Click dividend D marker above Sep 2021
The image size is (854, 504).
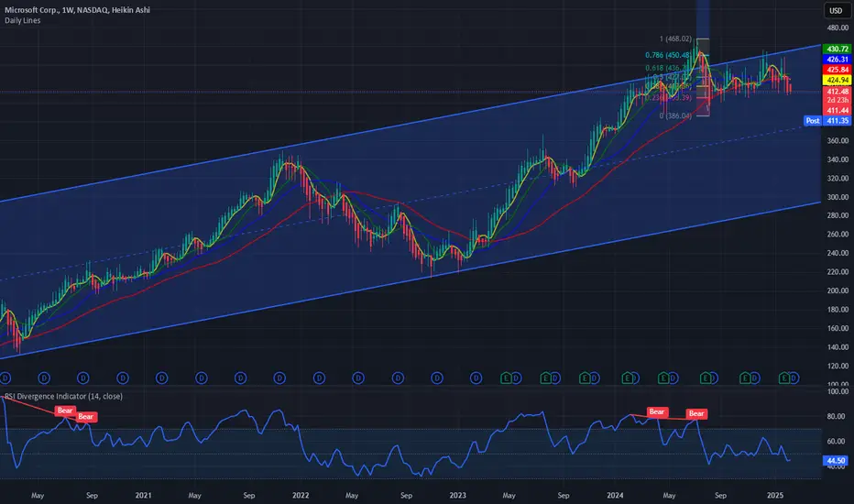click(x=240, y=378)
